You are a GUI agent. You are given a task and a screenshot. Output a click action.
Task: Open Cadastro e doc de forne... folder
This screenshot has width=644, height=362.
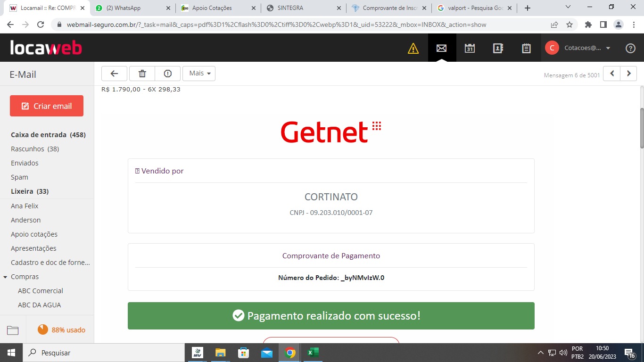pyautogui.click(x=50, y=263)
